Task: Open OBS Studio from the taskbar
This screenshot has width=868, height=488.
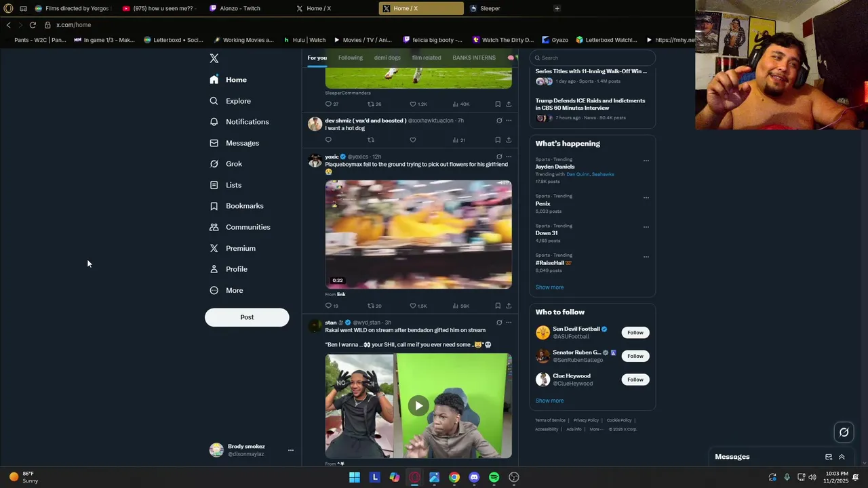Action: 514,477
